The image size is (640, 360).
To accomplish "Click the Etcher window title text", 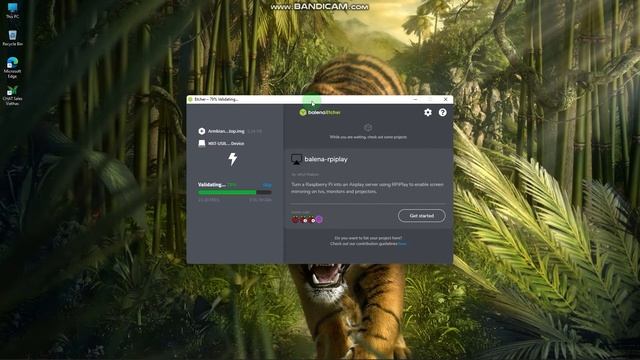I will coord(216,99).
